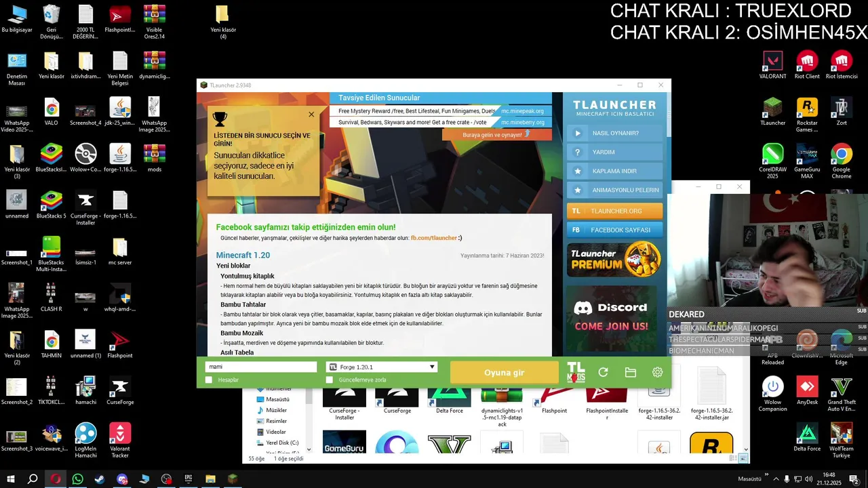Open TLauncher settings gear icon
This screenshot has height=488, width=868.
pyautogui.click(x=657, y=372)
